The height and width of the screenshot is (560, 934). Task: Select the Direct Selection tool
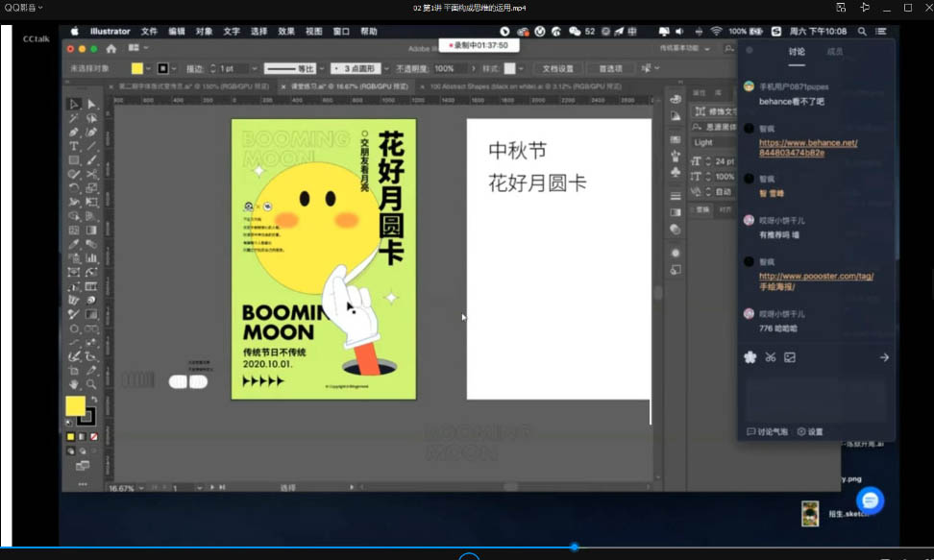coord(91,105)
